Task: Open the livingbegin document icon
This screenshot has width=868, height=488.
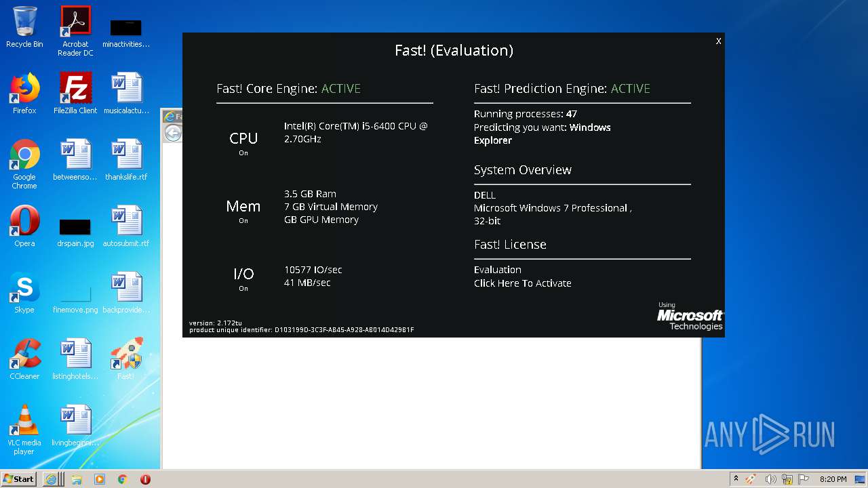Action: 75,426
